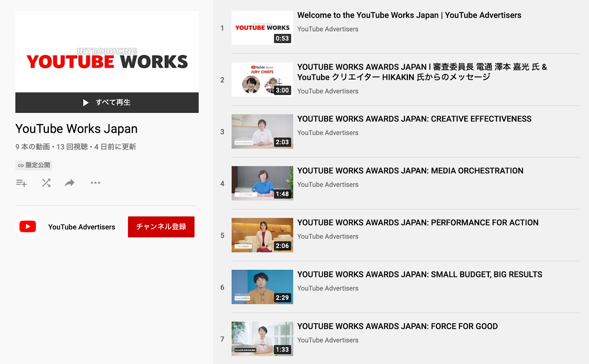Click YouTube Advertisers under Media Orchestration

tap(328, 185)
